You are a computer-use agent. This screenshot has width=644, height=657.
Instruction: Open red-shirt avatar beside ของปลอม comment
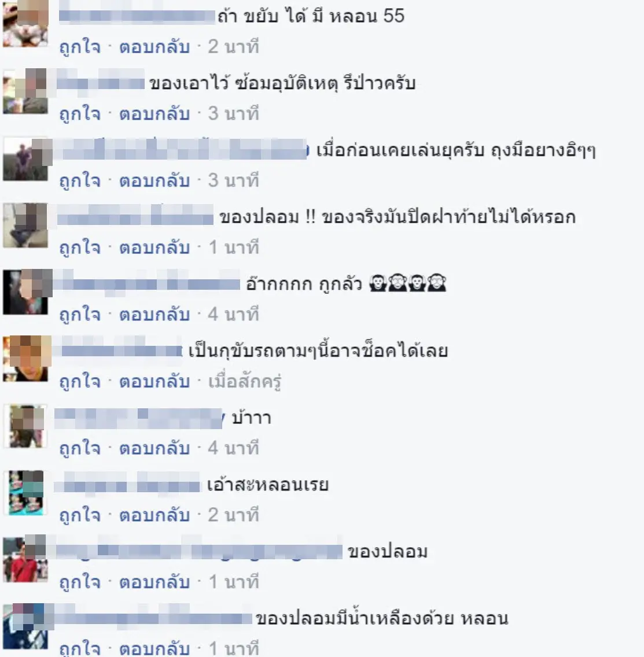(x=25, y=559)
